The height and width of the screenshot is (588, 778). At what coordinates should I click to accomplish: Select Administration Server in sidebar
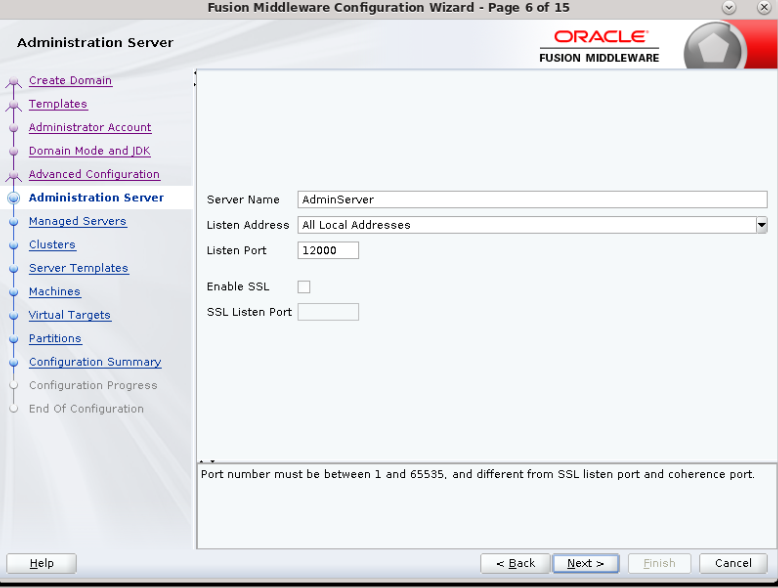pos(96,197)
